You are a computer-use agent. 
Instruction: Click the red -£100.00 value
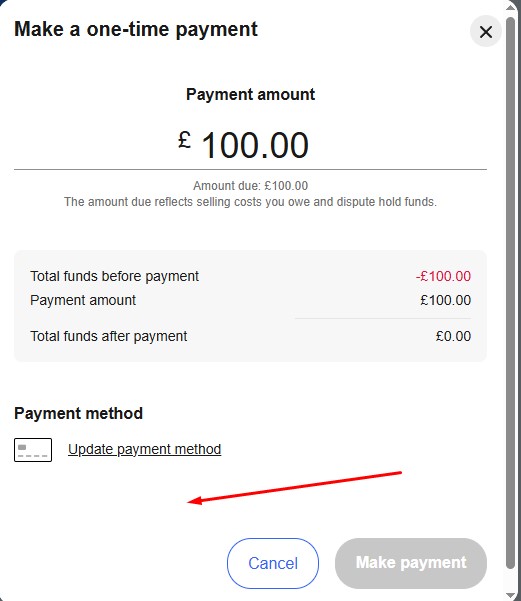coord(444,276)
